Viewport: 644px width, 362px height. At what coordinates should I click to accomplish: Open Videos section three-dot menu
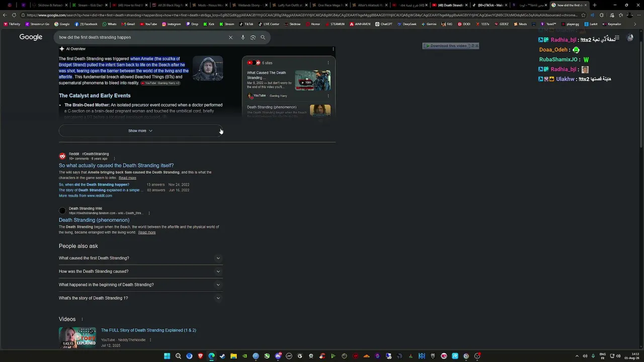click(x=82, y=319)
